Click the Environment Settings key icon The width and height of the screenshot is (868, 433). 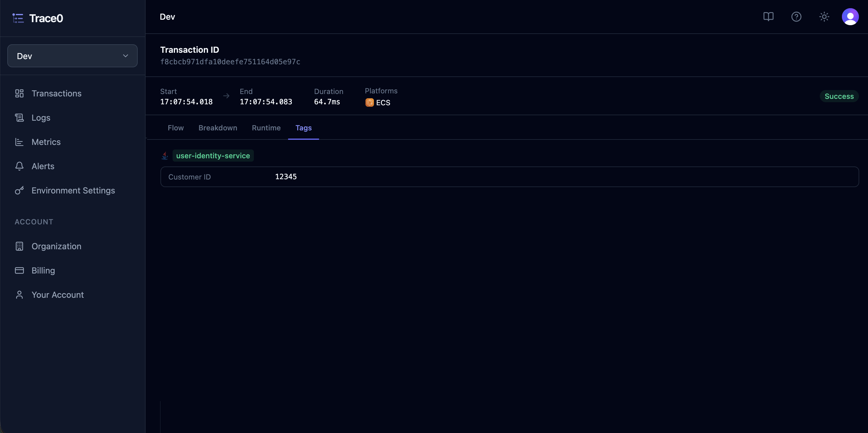click(19, 190)
